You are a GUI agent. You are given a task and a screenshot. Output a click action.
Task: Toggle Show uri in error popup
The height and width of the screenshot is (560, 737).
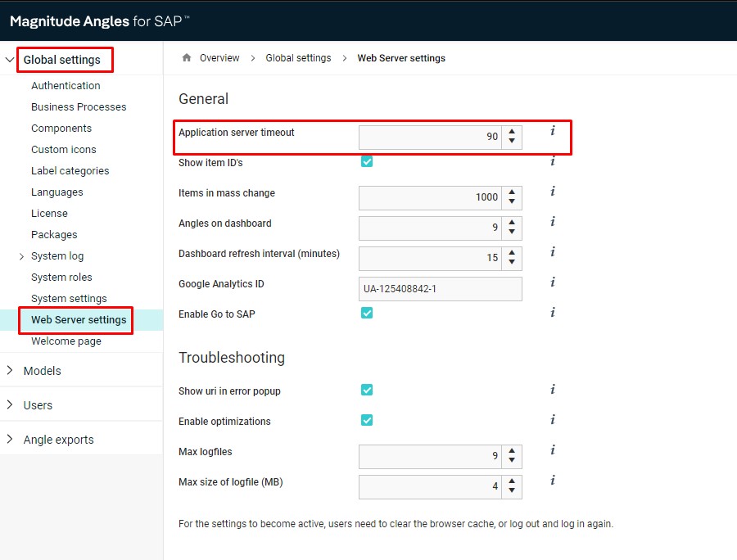click(x=366, y=390)
